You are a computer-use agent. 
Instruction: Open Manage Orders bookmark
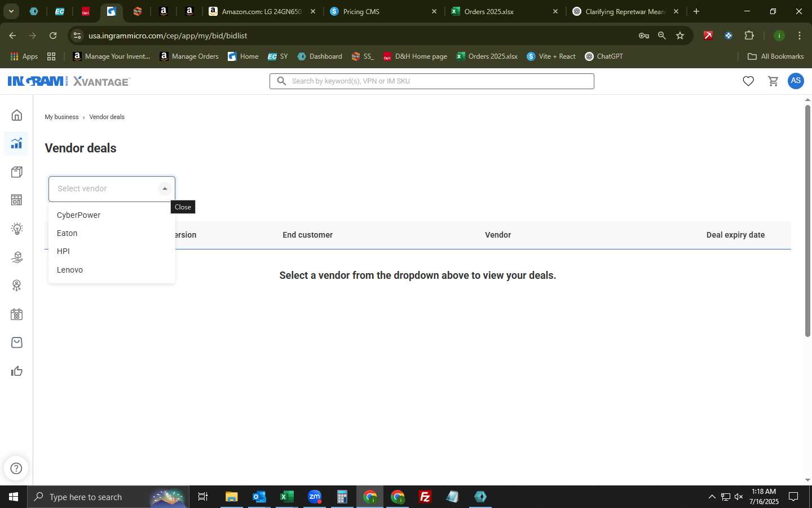[189, 56]
